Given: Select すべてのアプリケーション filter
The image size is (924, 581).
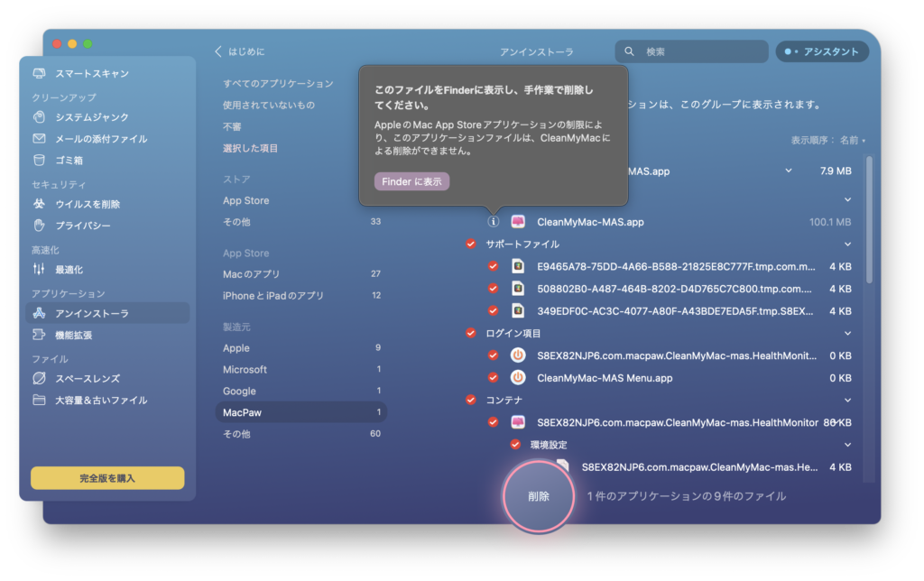Looking at the screenshot, I should pos(278,84).
